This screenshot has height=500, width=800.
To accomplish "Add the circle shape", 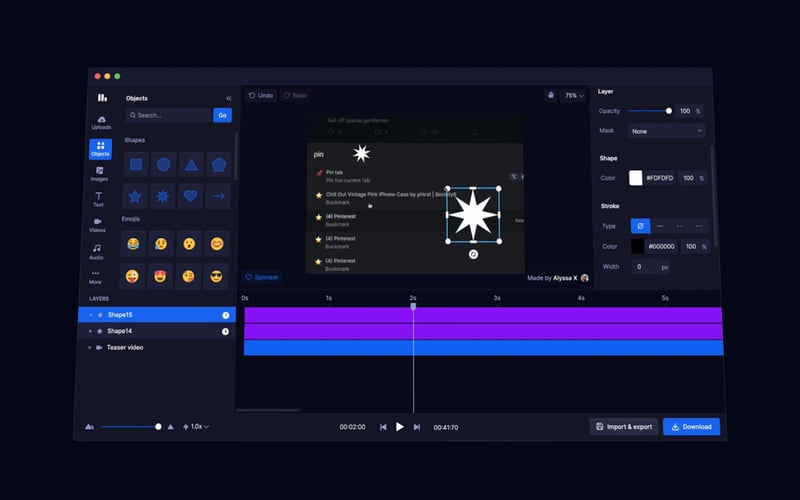I will (163, 165).
